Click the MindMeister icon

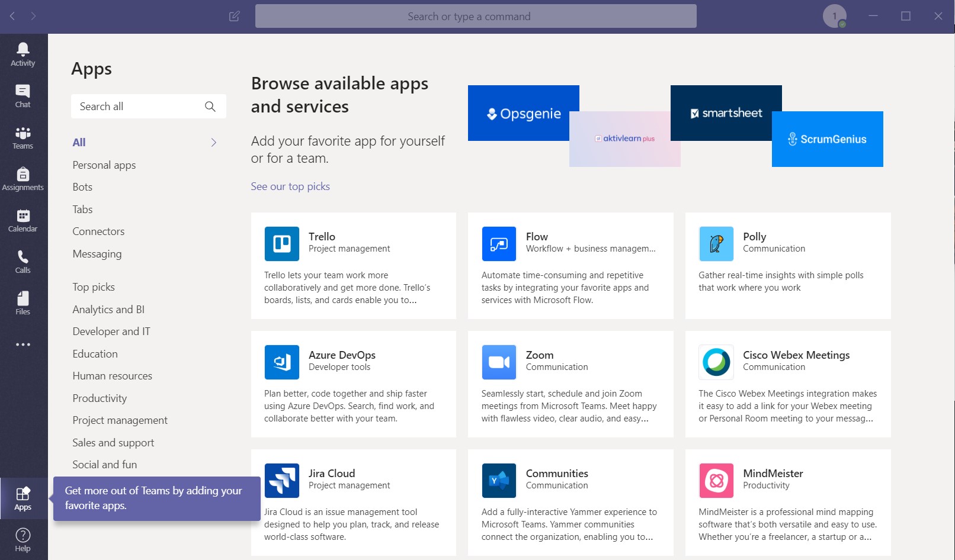[x=716, y=480]
